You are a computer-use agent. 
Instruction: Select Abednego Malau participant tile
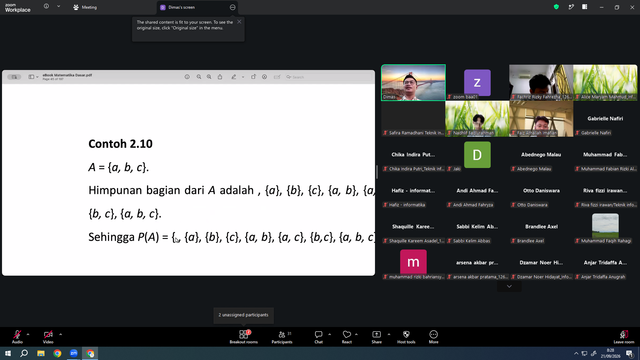click(x=541, y=155)
